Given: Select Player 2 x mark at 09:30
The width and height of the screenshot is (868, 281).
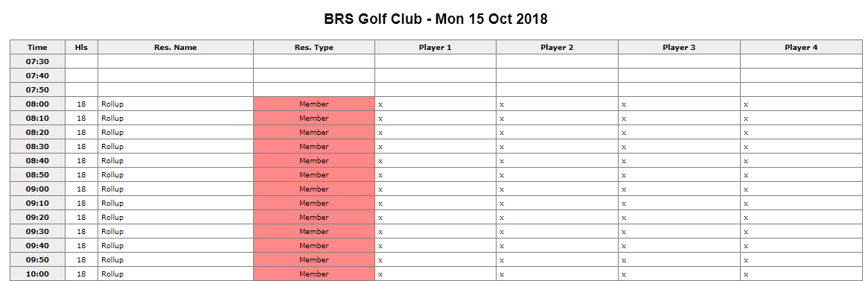Looking at the screenshot, I should click(x=502, y=232).
